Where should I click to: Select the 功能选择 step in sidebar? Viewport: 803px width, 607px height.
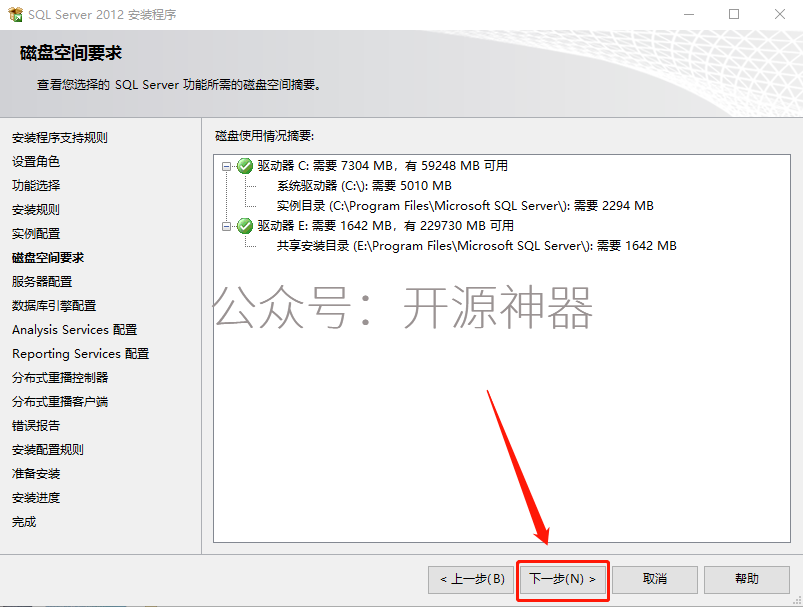click(36, 185)
